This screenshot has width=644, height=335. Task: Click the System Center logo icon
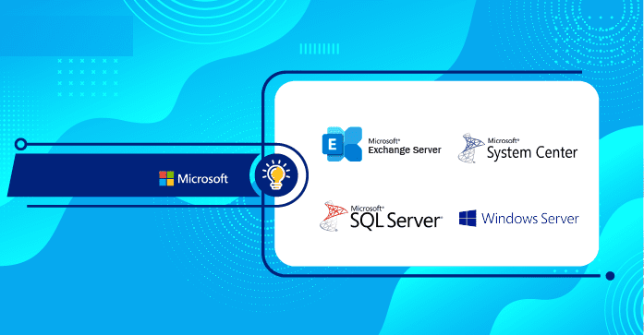[471, 148]
